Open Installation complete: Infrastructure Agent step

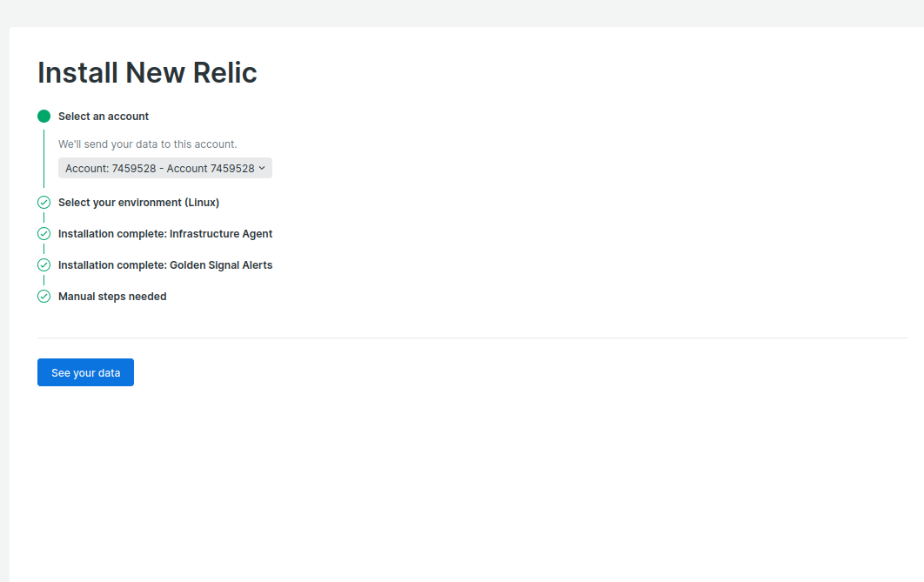click(x=165, y=234)
